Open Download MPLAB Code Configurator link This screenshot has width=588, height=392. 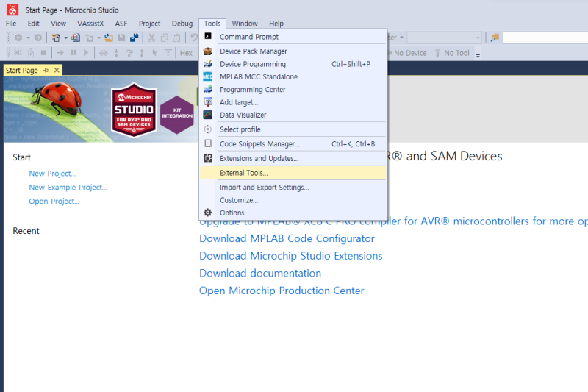coord(287,238)
